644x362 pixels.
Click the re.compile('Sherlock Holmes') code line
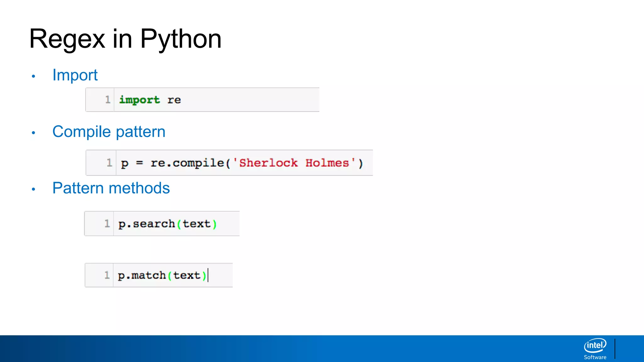[242, 163]
